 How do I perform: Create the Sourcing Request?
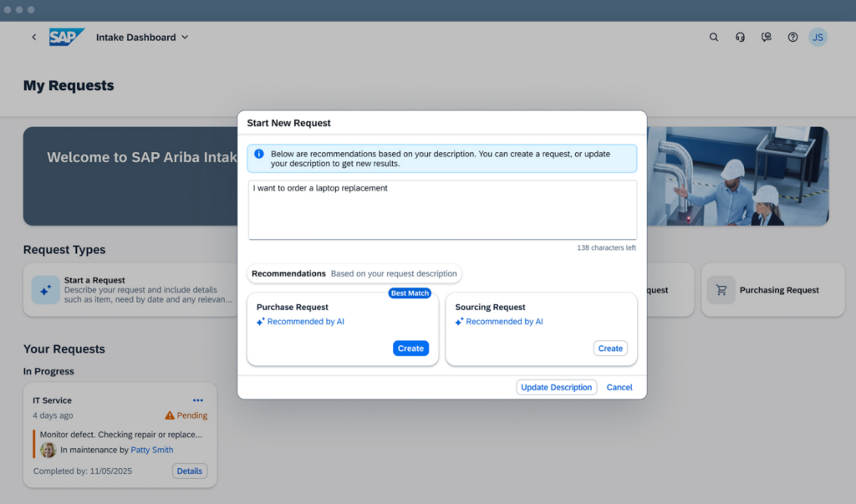pyautogui.click(x=610, y=349)
